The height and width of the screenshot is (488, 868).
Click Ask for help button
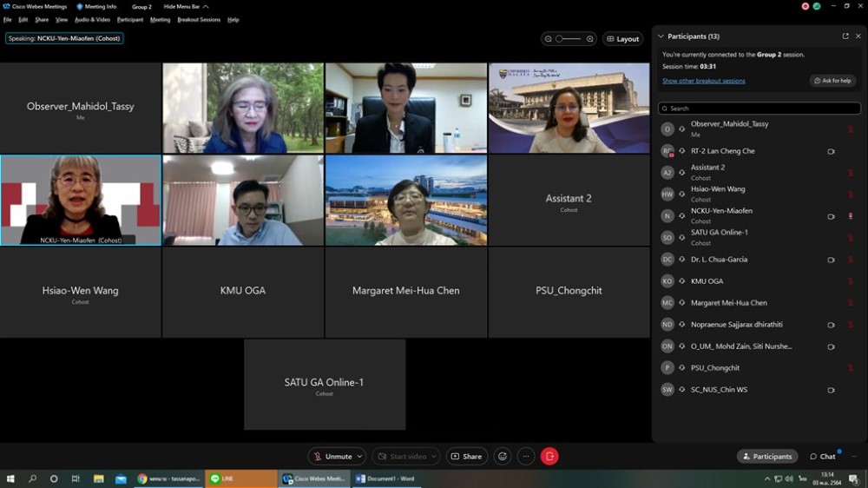click(x=832, y=81)
